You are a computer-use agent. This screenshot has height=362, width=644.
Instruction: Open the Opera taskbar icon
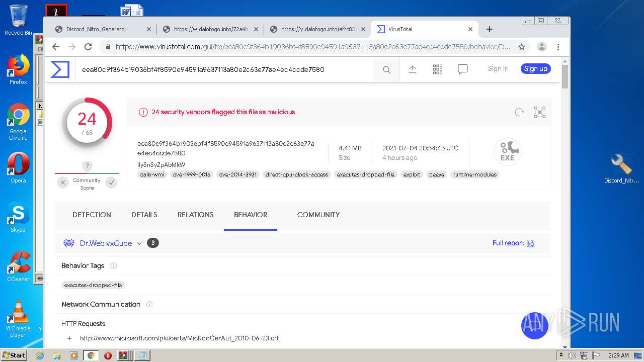[108, 355]
